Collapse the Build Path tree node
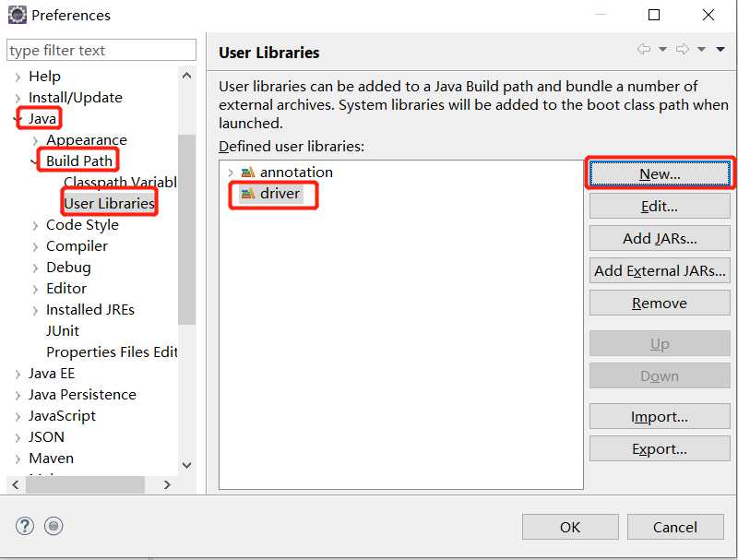Screen dimensions: 738x560 point(34,161)
